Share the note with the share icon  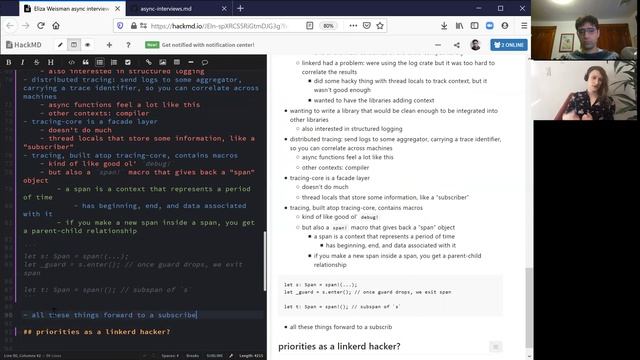pyautogui.click(x=457, y=45)
